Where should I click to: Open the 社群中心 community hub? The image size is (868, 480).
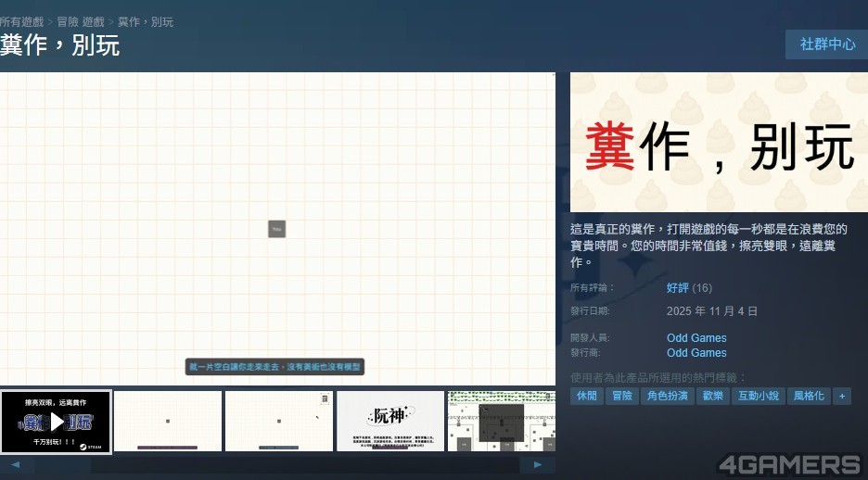click(x=826, y=44)
